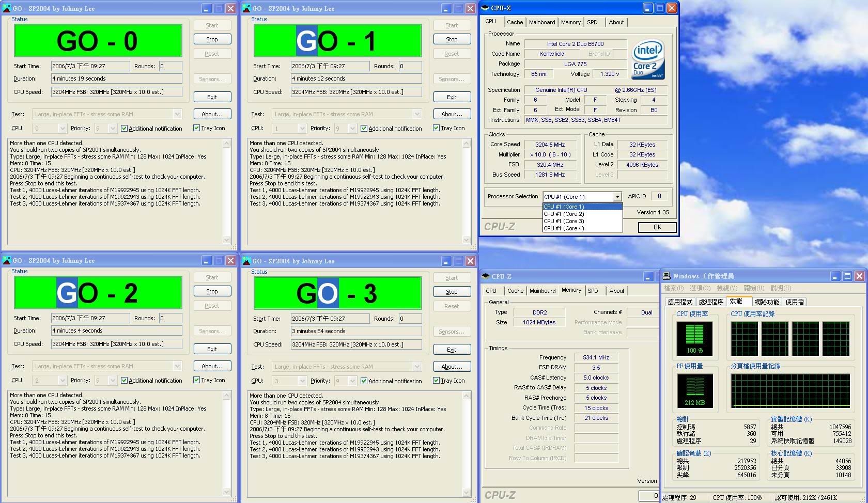
Task: Open the File menu in Task Manager
Action: 674,288
